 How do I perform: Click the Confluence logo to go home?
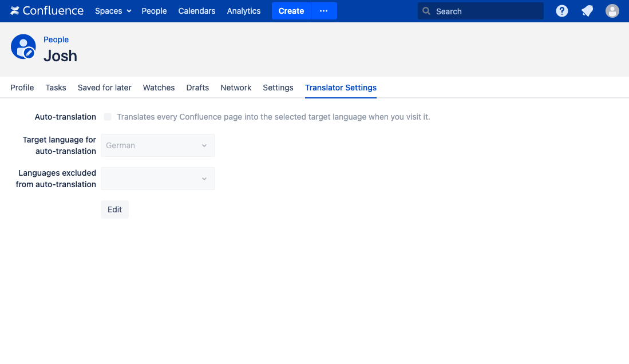(x=47, y=11)
